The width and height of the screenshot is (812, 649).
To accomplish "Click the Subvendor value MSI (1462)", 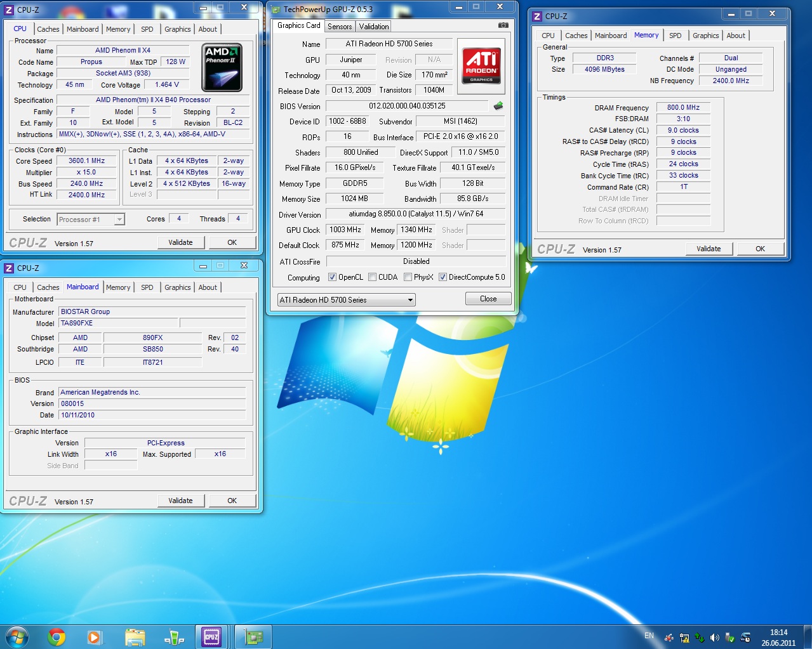I will tap(460, 121).
